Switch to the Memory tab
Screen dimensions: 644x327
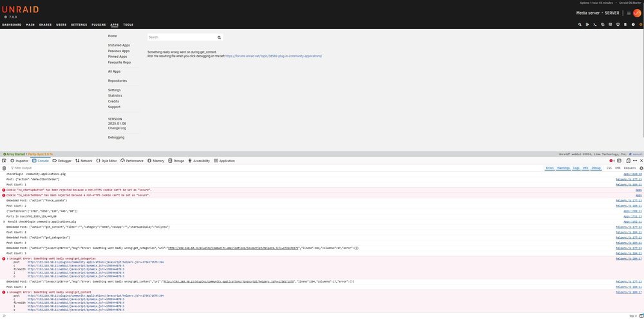(x=156, y=161)
